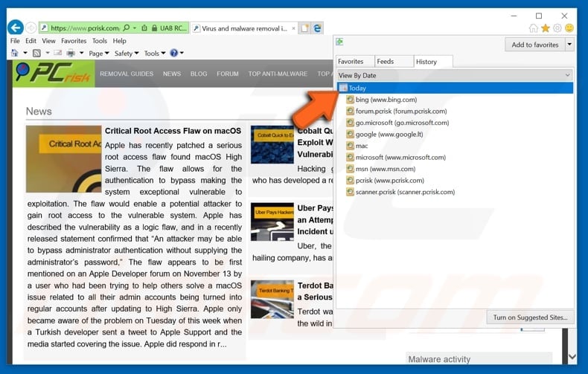Viewport: 588px width, 374px height.
Task: Open bing (www.bing.com) history entry
Action: (x=382, y=100)
